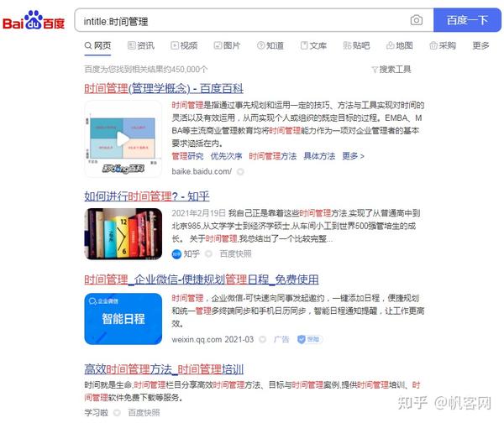This screenshot has width=504, height=423.
Task: Click the 保障 shield badge
Action: (309, 340)
